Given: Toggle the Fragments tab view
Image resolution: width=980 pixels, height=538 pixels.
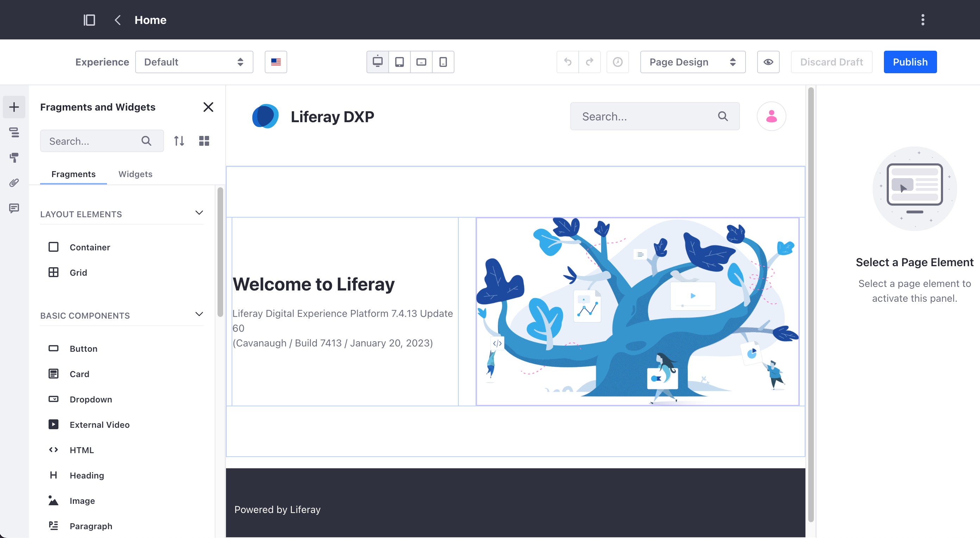Looking at the screenshot, I should pos(74,174).
